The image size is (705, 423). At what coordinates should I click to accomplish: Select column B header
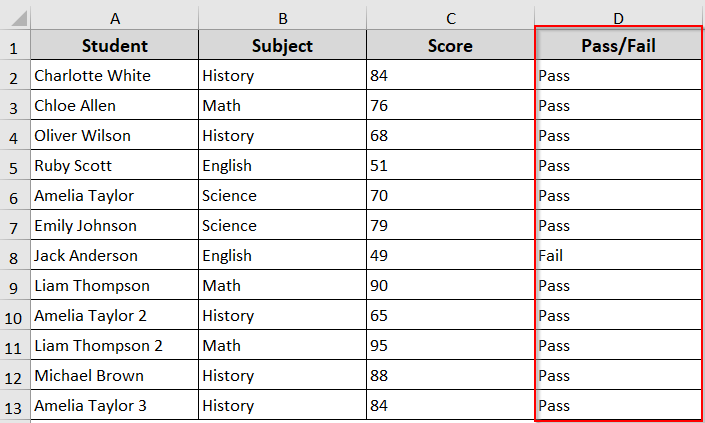click(282, 17)
